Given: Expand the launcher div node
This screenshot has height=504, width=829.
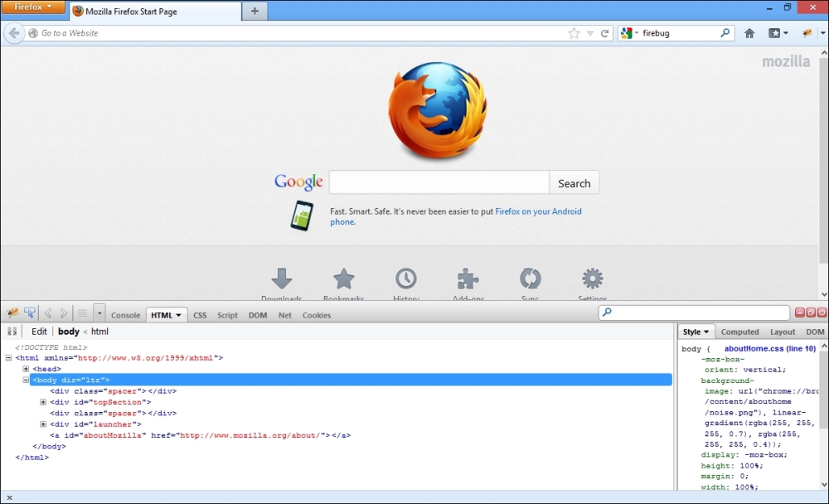Looking at the screenshot, I should pyautogui.click(x=43, y=424).
